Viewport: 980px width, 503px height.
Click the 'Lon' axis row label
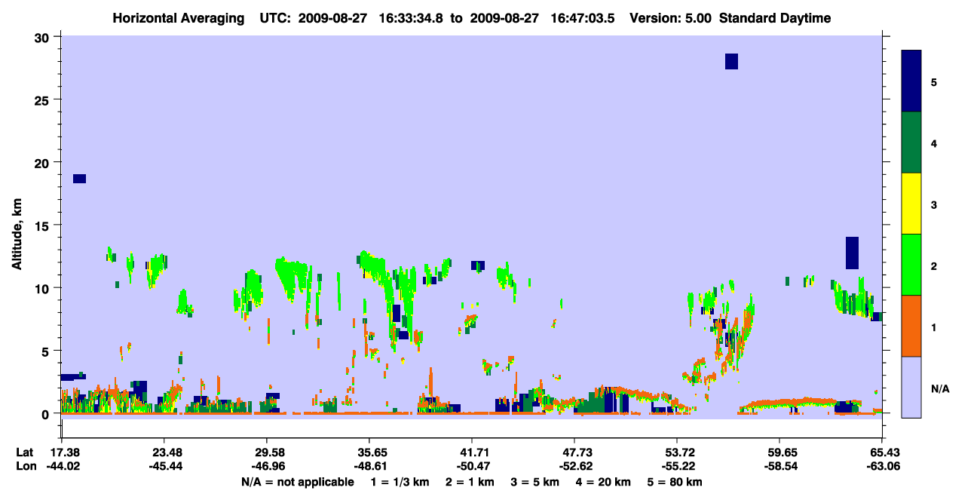[25, 467]
